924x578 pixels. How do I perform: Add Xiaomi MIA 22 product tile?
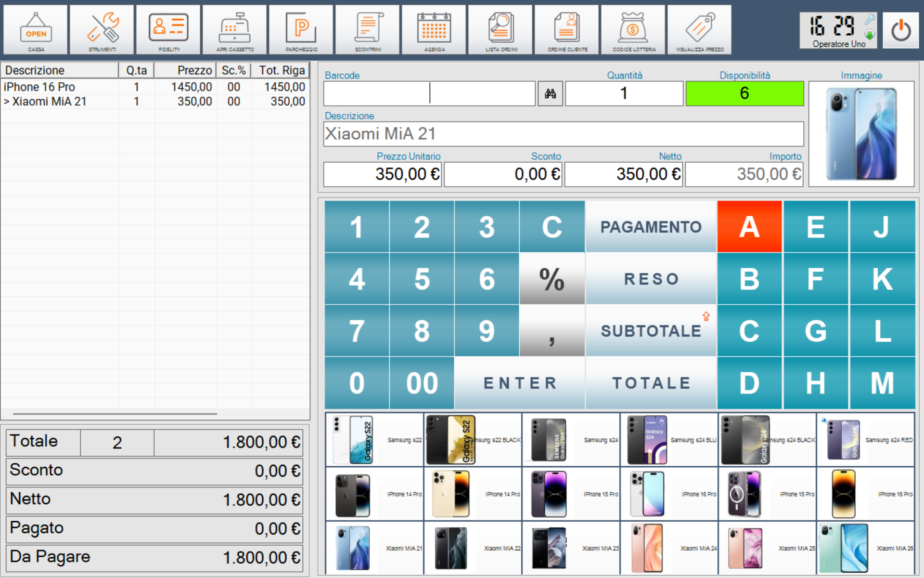pos(473,548)
